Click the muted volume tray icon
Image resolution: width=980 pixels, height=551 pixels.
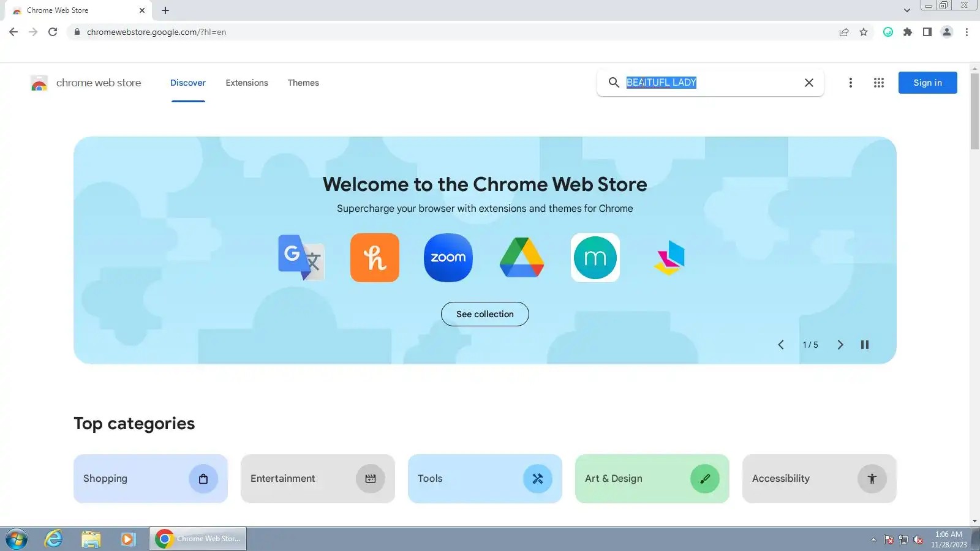point(918,539)
